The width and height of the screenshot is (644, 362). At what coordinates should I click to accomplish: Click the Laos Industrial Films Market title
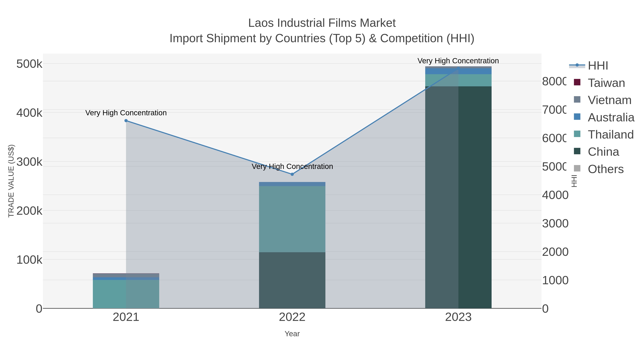pyautogui.click(x=322, y=23)
